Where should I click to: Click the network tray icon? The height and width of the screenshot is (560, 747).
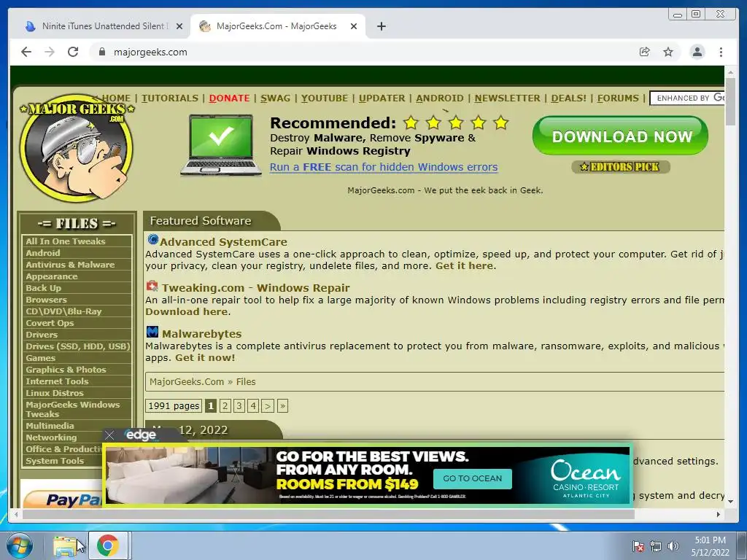pyautogui.click(x=656, y=546)
